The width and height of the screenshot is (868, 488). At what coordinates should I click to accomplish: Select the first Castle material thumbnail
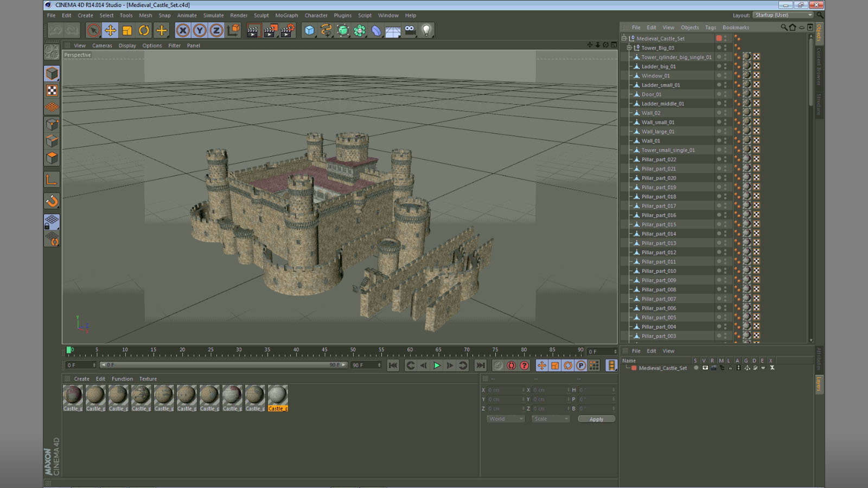(73, 395)
